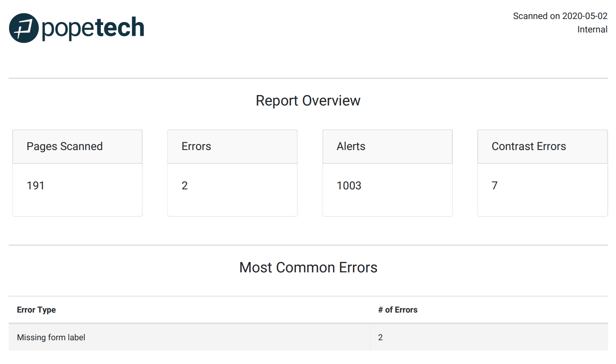Select the Pages Scanned summary card
The image size is (616, 364).
point(77,172)
